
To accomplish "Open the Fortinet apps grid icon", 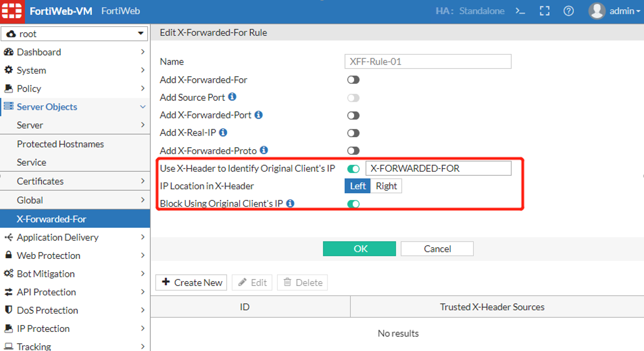I will pyautogui.click(x=12, y=11).
